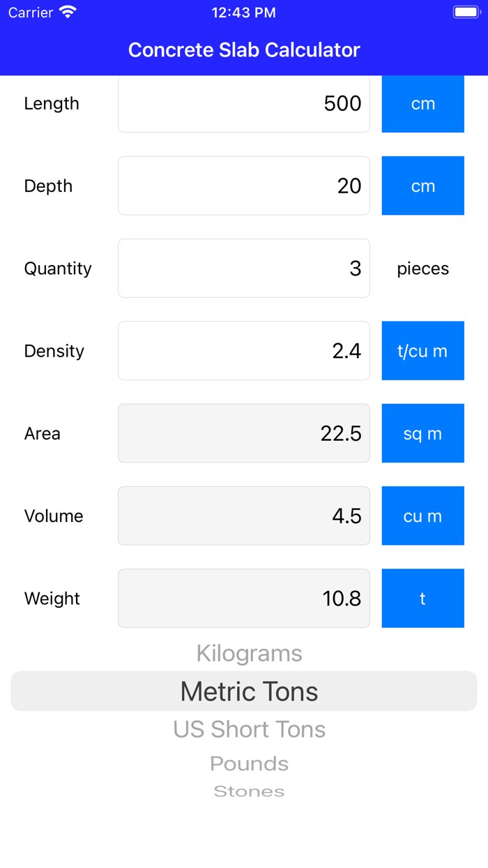Viewport: 488px width, 868px height.
Task: Change the Volume unit cu m
Action: [422, 516]
